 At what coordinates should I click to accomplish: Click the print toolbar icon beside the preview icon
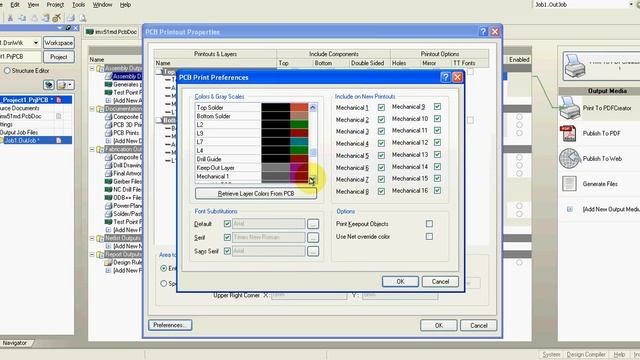click(x=71, y=18)
